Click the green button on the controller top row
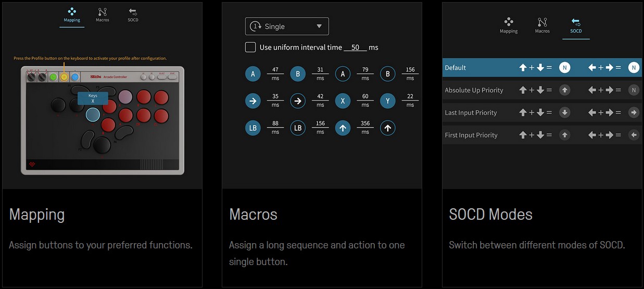644x289 pixels. tap(53, 77)
